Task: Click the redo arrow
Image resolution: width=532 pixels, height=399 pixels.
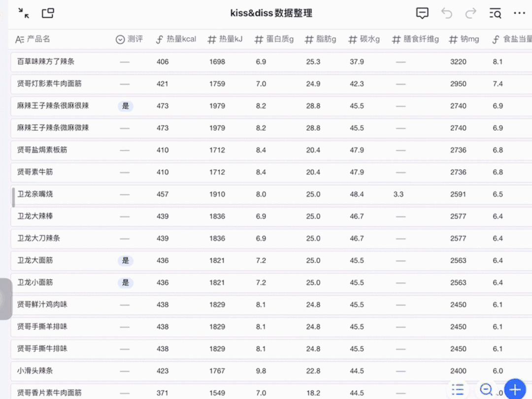Action: 471,13
